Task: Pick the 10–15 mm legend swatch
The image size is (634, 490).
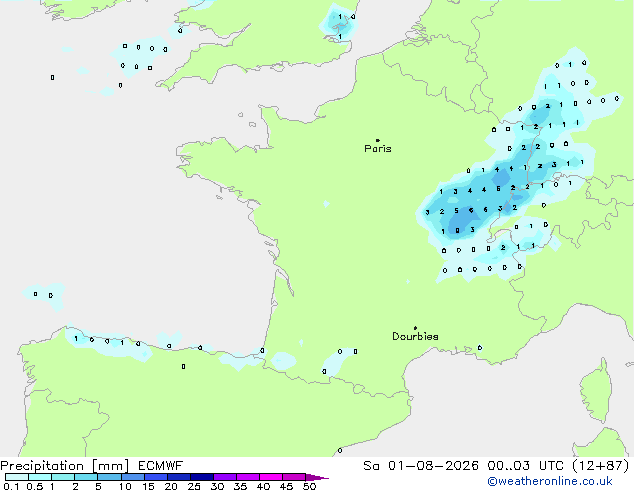Action: [132, 477]
